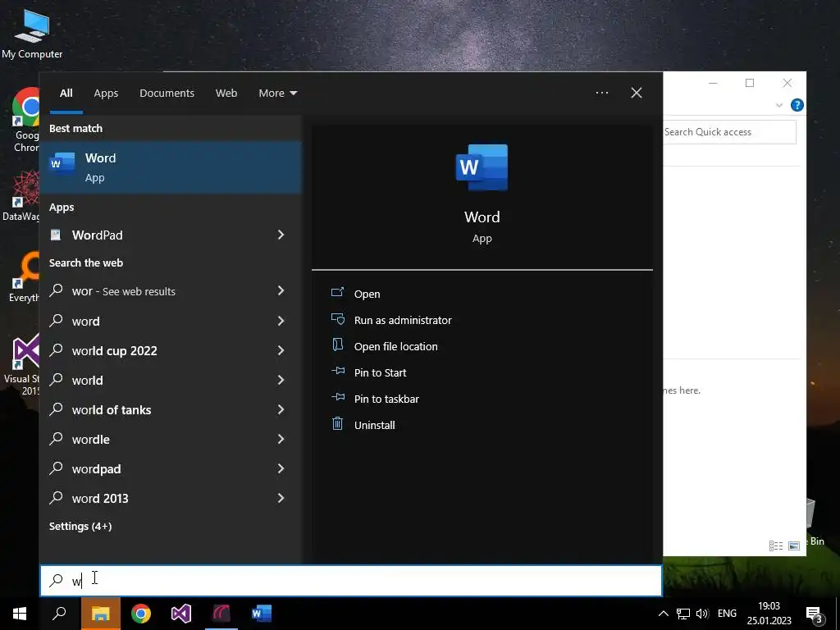Choose Uninstall for Word

point(374,425)
